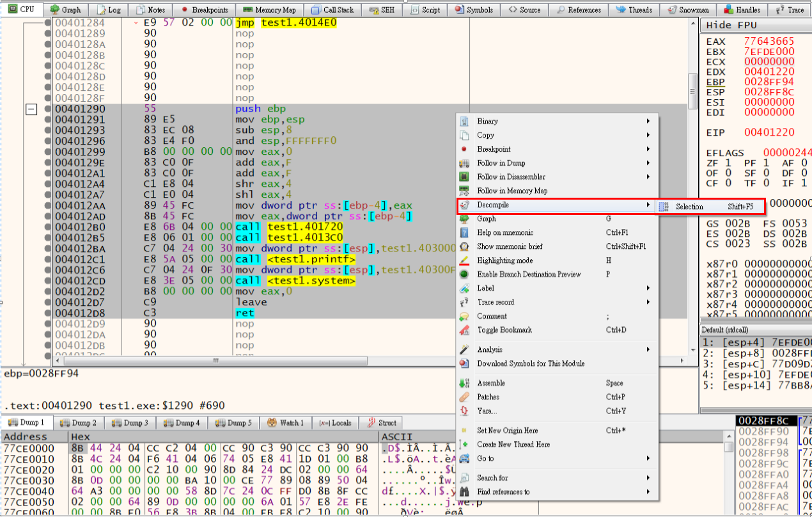812x517 pixels.
Task: Open the Dump 5 tab
Action: click(233, 423)
